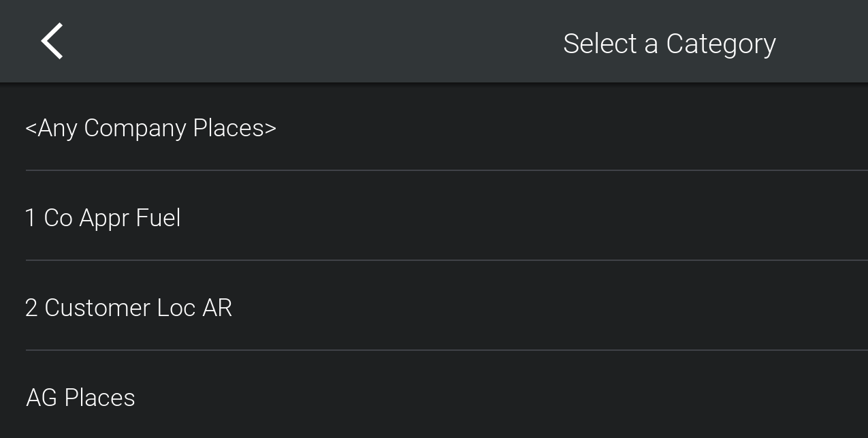The height and width of the screenshot is (438, 868).
Task: Filter by 1 Co Appr Fuel
Action: (x=103, y=218)
